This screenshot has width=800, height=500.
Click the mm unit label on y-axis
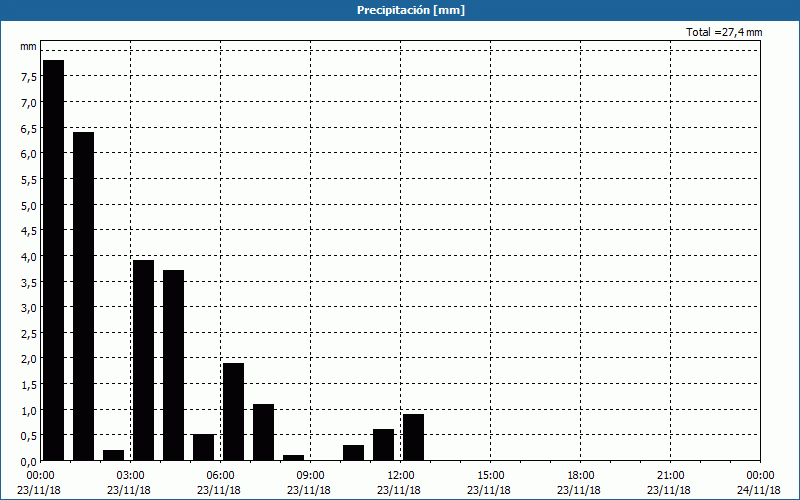[x=29, y=47]
